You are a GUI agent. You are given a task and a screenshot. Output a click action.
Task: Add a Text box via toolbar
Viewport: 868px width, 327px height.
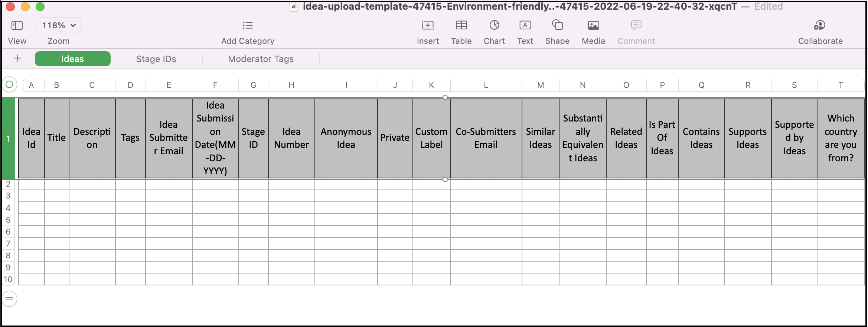[x=525, y=25]
